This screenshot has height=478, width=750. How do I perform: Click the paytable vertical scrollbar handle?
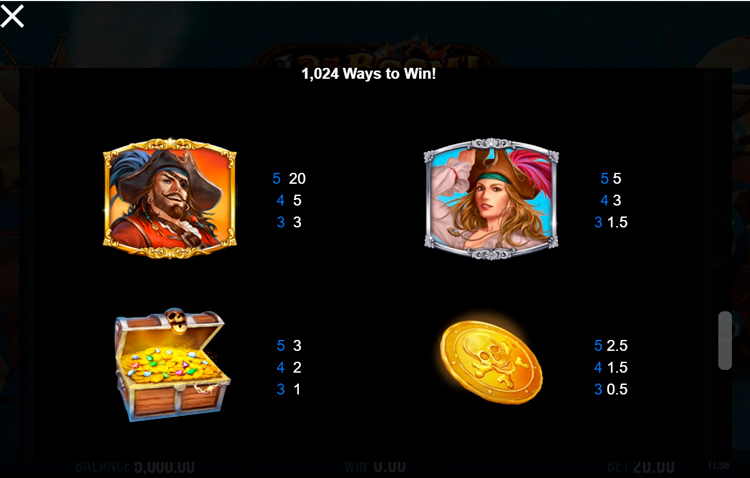coord(725,340)
